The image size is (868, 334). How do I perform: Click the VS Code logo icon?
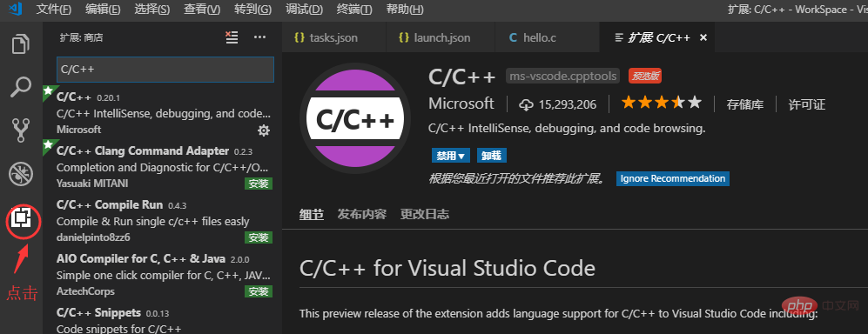click(16, 10)
